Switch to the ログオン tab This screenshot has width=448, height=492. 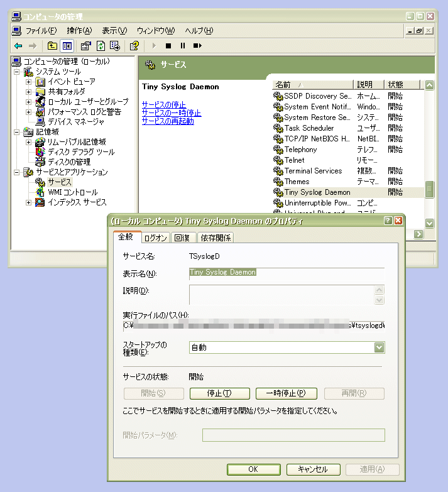pos(155,238)
